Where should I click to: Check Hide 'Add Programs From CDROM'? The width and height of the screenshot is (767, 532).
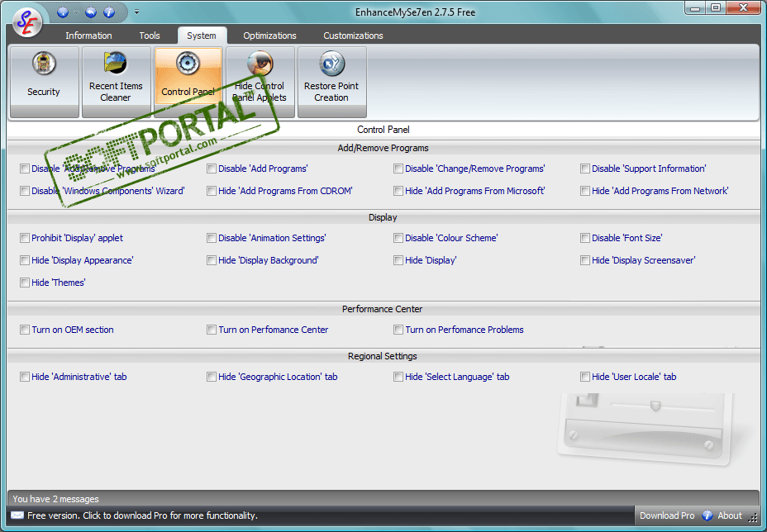(x=212, y=191)
